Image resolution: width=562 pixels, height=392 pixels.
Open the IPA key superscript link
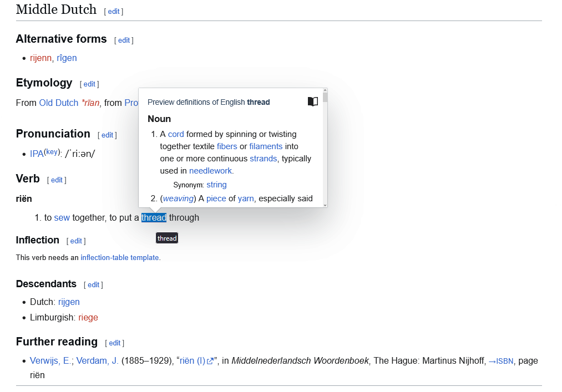pos(52,152)
